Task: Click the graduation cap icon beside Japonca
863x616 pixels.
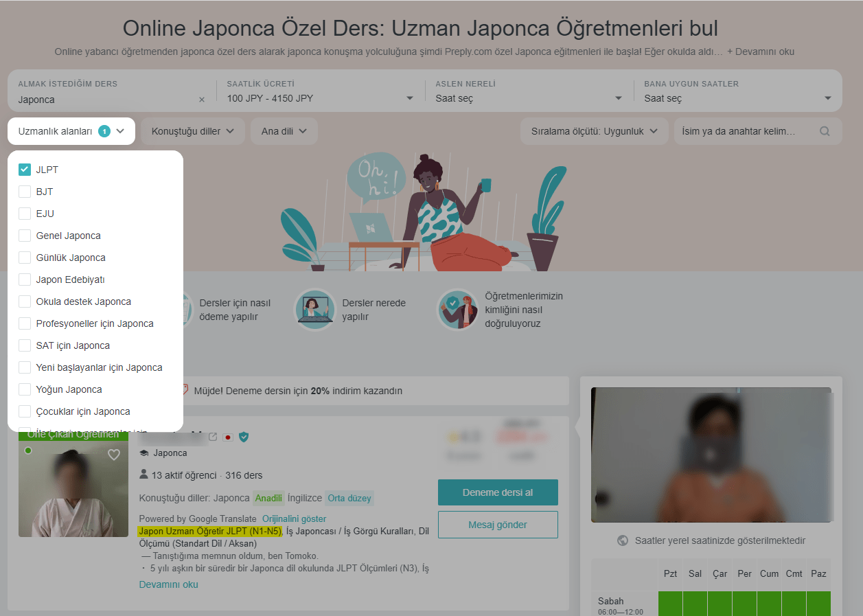Action: tap(144, 453)
